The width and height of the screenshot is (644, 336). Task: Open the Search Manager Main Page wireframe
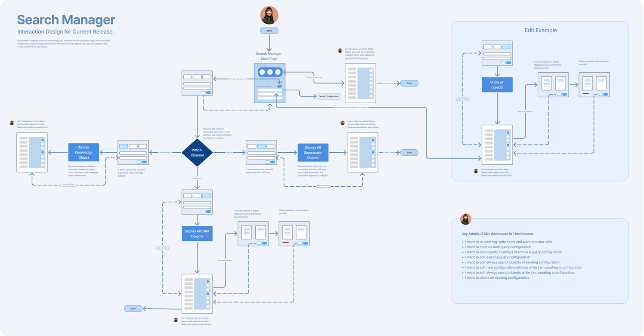(270, 83)
